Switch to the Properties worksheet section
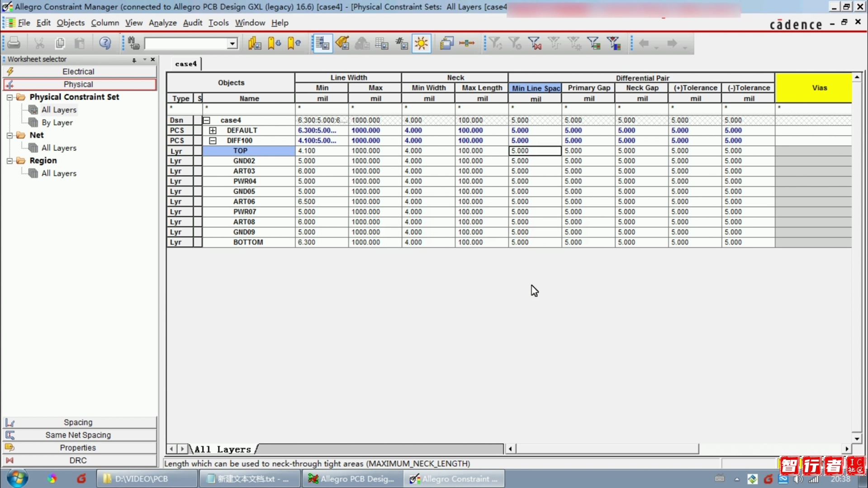Screen dimensions: 868x488 tap(79, 448)
